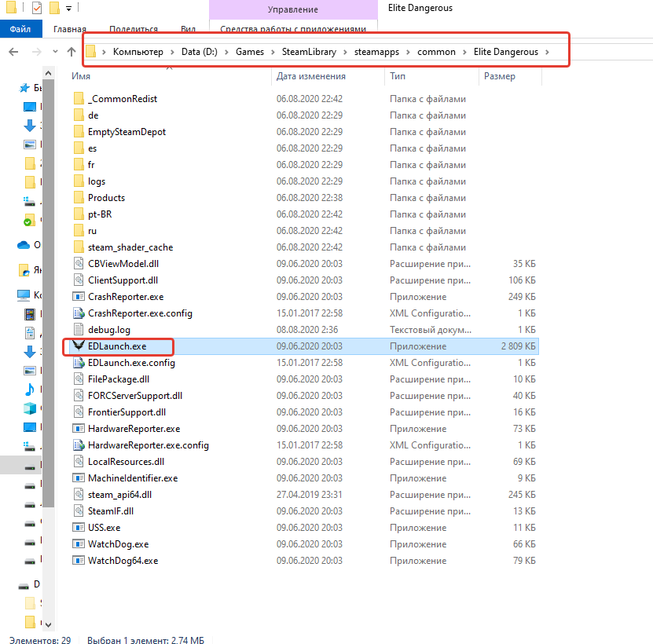Select the WatchDog.exe file name

coord(119,543)
